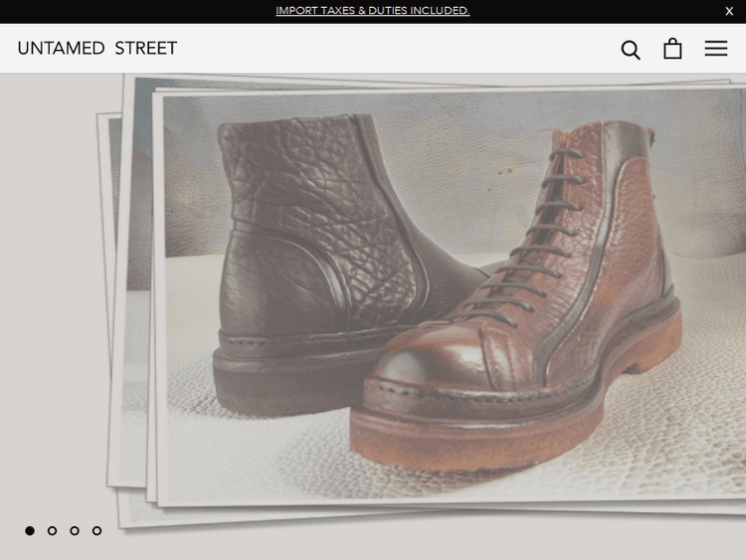Click the UNTAMED STREET logo
Viewport: 746px width, 560px height.
[97, 49]
